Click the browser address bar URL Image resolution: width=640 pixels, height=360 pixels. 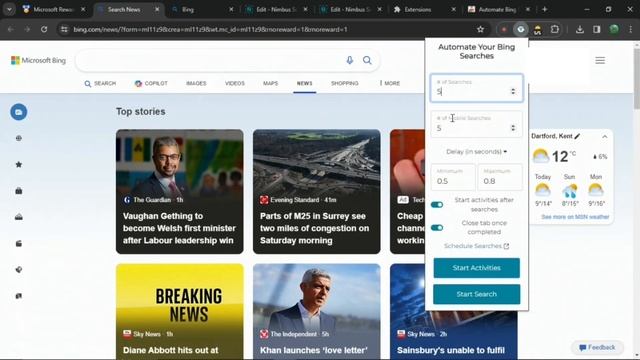coord(210,29)
